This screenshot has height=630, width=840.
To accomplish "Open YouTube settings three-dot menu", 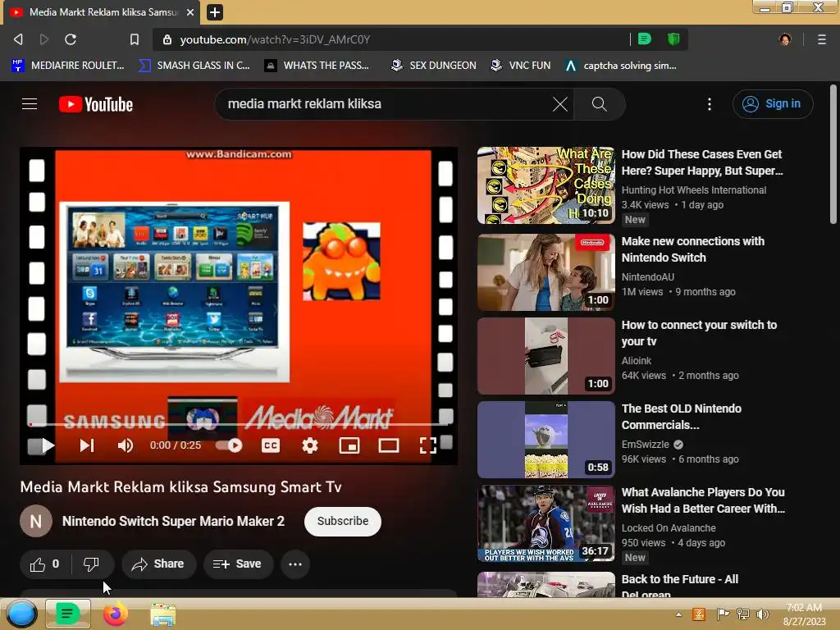I will tap(710, 104).
